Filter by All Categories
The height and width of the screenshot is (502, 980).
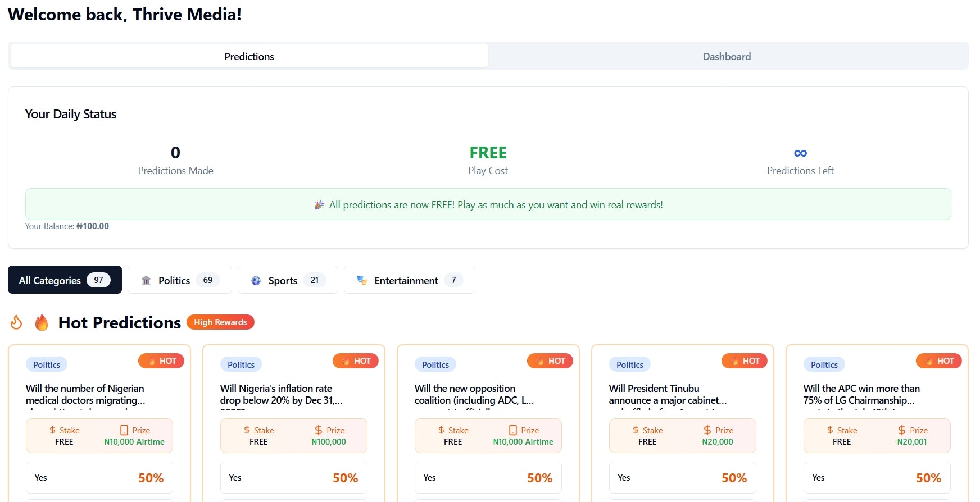(65, 280)
